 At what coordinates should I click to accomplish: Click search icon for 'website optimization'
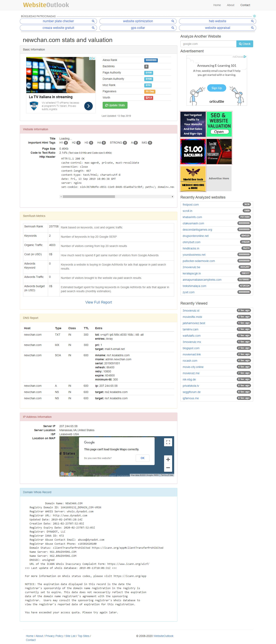[173, 21]
